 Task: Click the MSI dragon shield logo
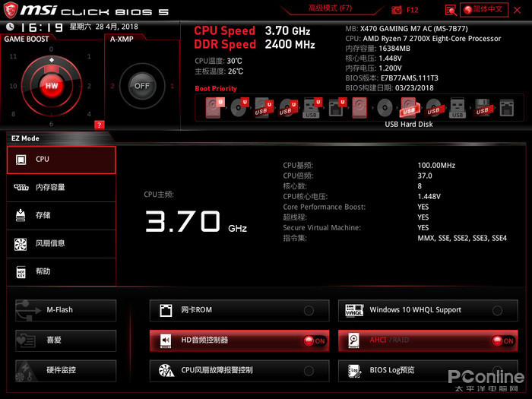click(x=10, y=10)
